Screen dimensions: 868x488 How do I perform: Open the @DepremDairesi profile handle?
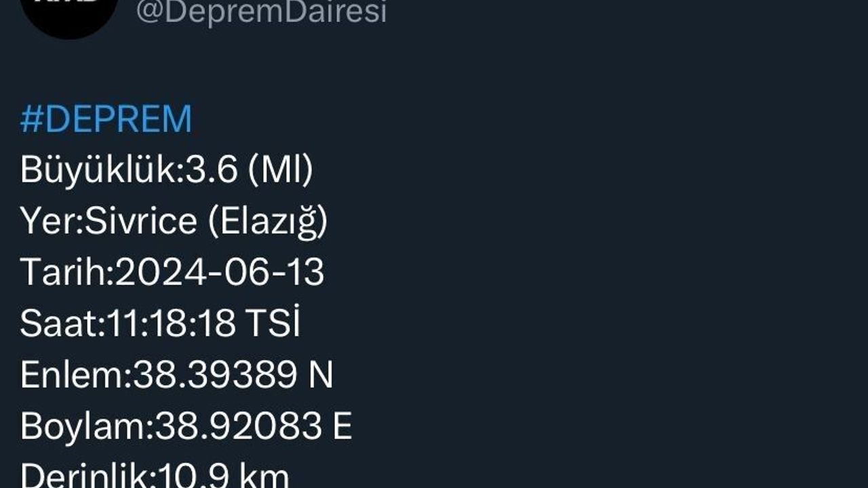click(261, 12)
